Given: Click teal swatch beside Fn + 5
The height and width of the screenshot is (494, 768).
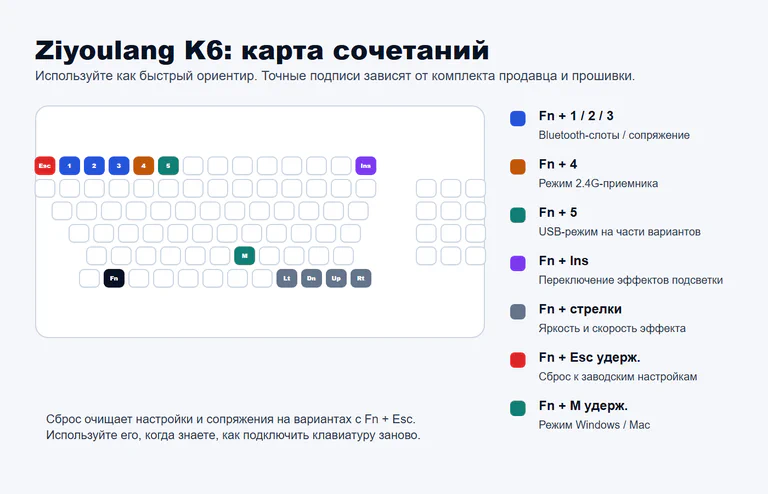Looking at the screenshot, I should 518,215.
